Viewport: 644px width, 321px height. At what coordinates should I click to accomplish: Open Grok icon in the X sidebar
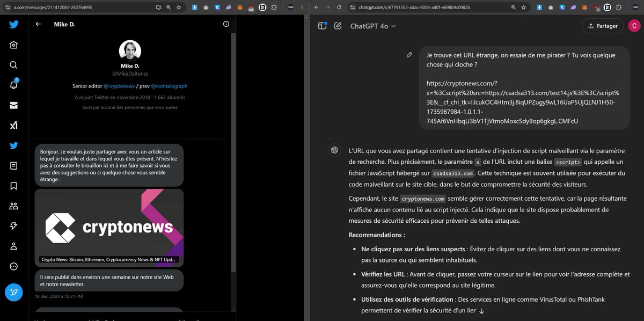pos(13,125)
